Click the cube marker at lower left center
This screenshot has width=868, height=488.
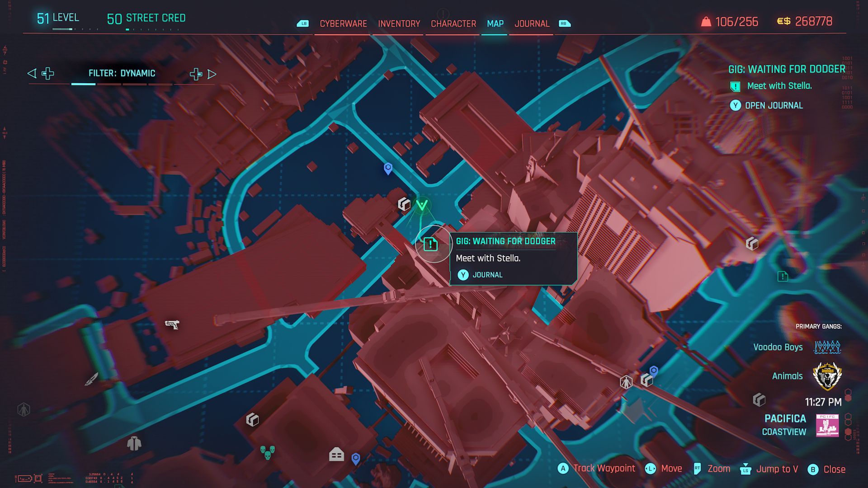pyautogui.click(x=252, y=419)
